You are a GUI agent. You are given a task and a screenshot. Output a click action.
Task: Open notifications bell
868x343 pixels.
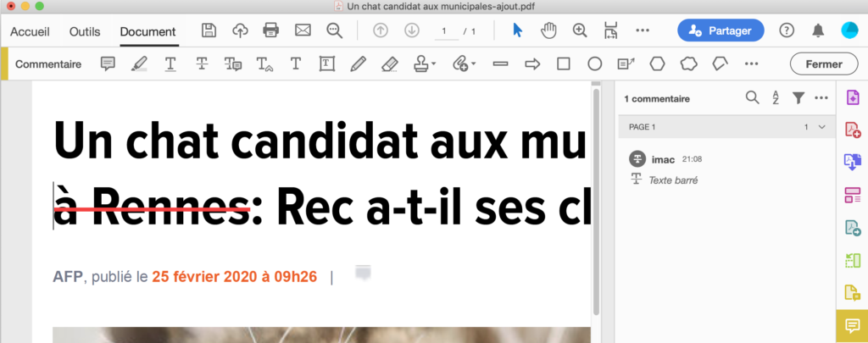point(818,31)
